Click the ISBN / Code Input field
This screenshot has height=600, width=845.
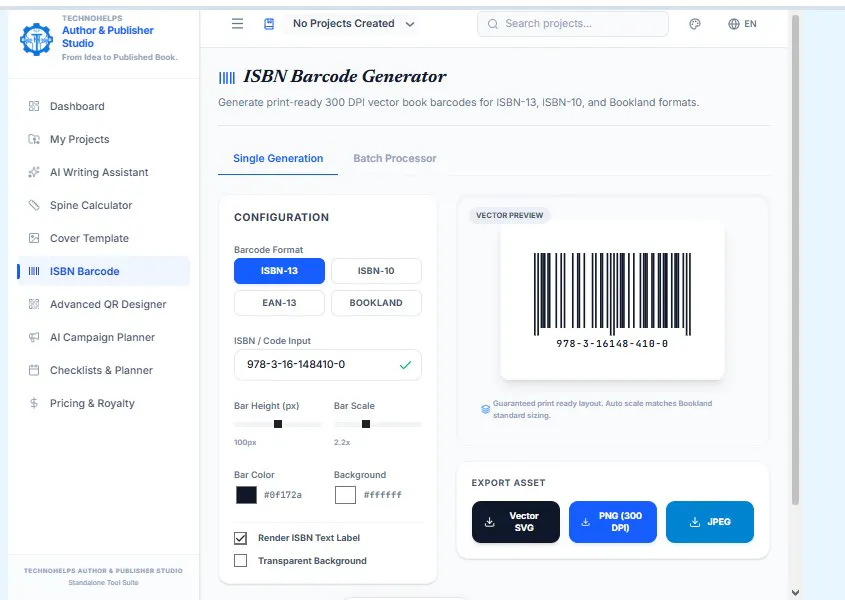point(328,365)
